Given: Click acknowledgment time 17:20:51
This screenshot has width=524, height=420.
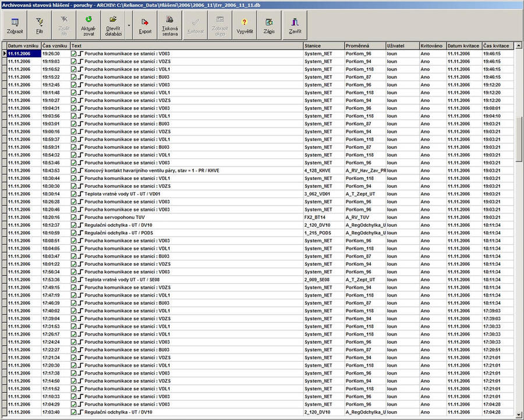Looking at the screenshot, I should click(498, 350).
